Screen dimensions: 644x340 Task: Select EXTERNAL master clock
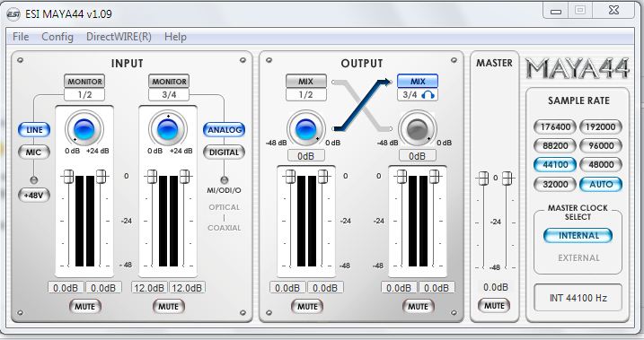578,257
